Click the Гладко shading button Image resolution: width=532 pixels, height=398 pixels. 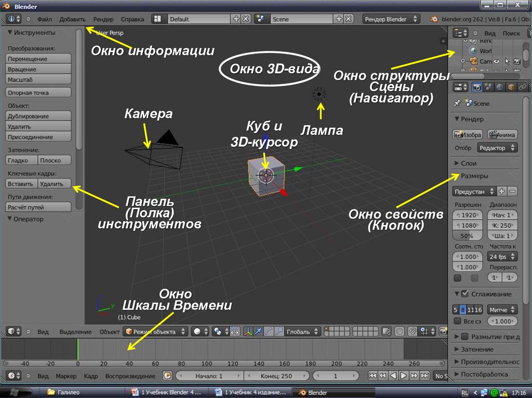pos(21,160)
